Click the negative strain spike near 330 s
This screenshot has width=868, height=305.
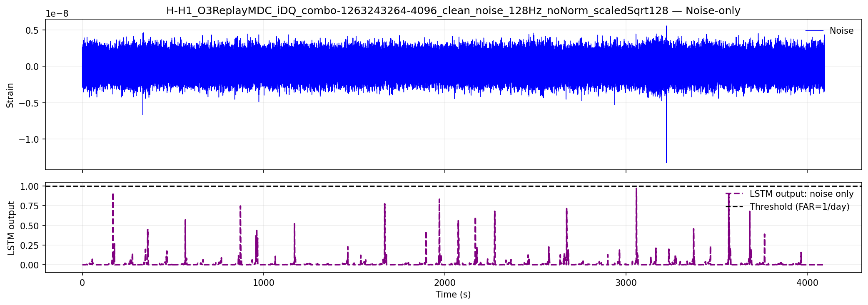(143, 106)
